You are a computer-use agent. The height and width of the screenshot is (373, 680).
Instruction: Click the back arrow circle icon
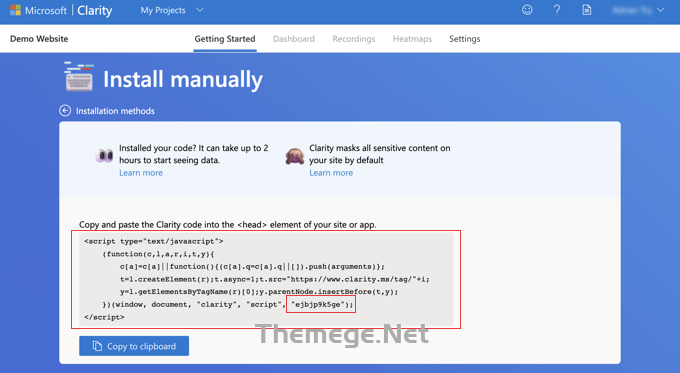pyautogui.click(x=65, y=111)
